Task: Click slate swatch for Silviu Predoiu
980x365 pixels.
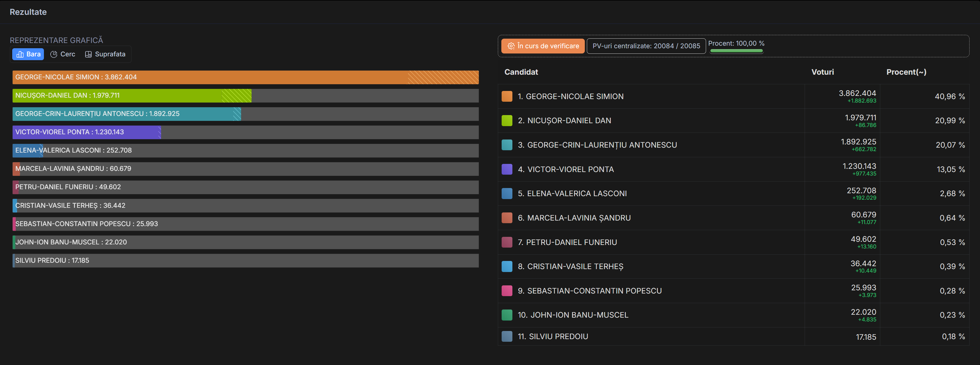Action: tap(507, 337)
